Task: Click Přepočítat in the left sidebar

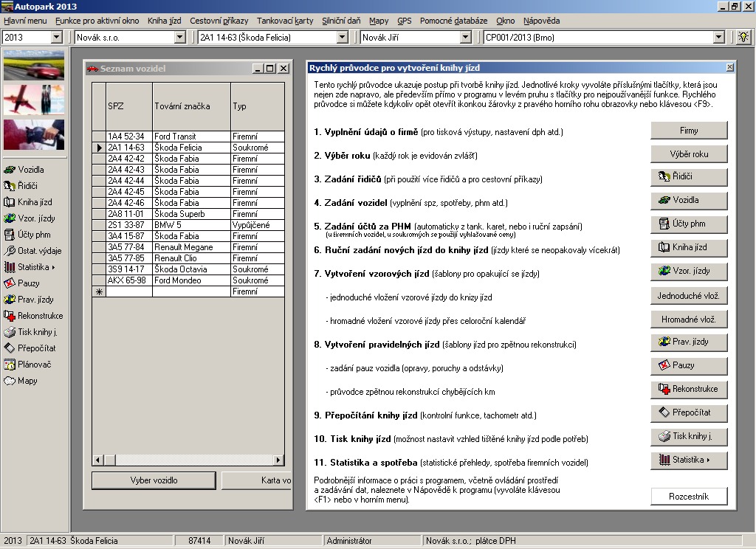Action: coord(36,348)
